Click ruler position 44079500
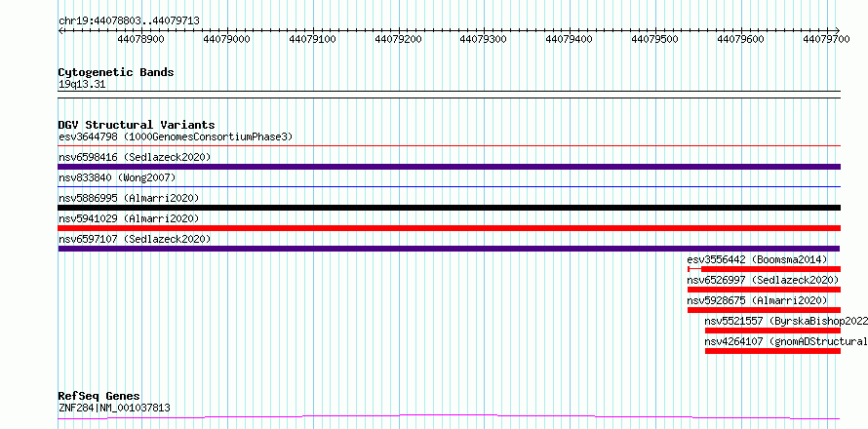Screen dimensions: 868x429 click(654, 39)
